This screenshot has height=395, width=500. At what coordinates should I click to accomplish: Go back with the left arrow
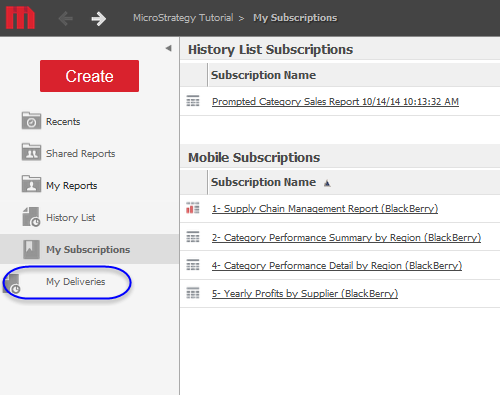tap(66, 18)
